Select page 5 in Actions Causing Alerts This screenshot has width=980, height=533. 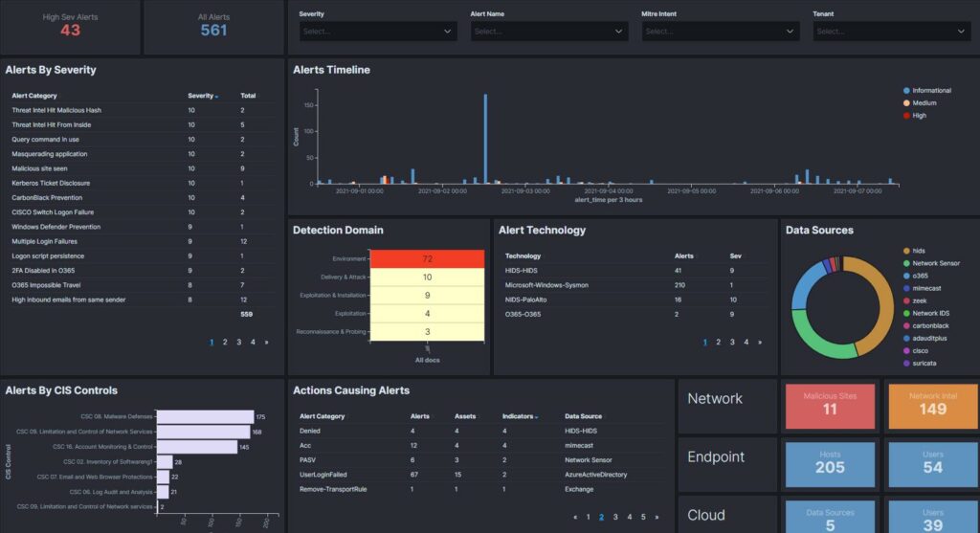pos(643,518)
